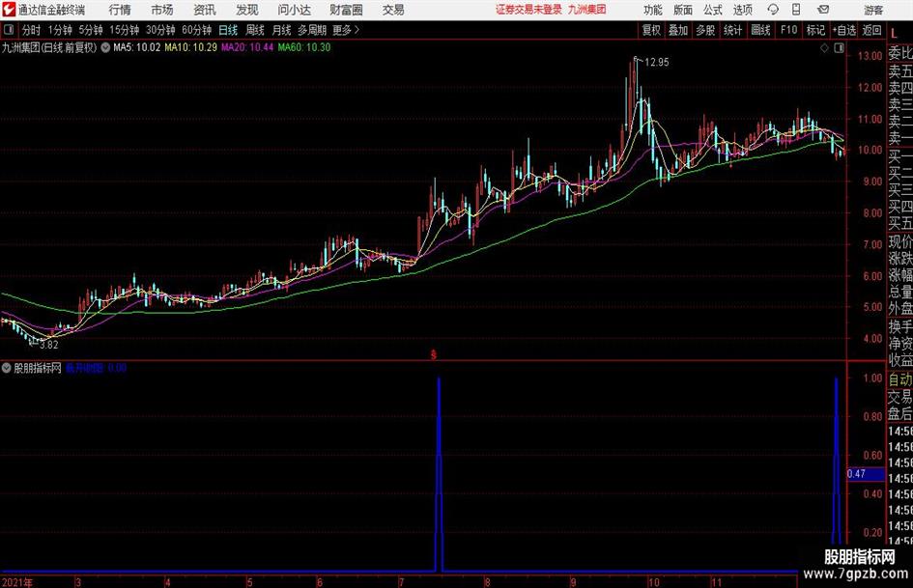This screenshot has width=913, height=588.
Task: Click the customer service headset icon
Action: pyautogui.click(x=773, y=10)
